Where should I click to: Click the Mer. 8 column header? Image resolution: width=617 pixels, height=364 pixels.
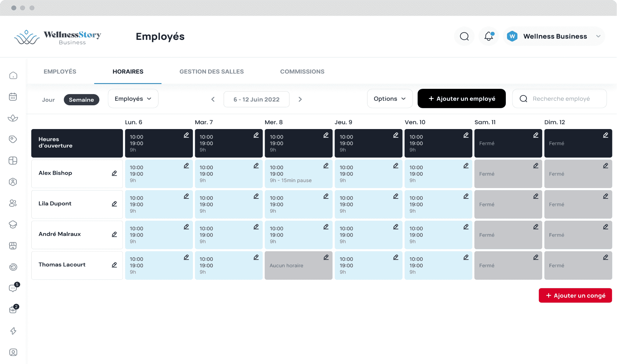pyautogui.click(x=274, y=122)
